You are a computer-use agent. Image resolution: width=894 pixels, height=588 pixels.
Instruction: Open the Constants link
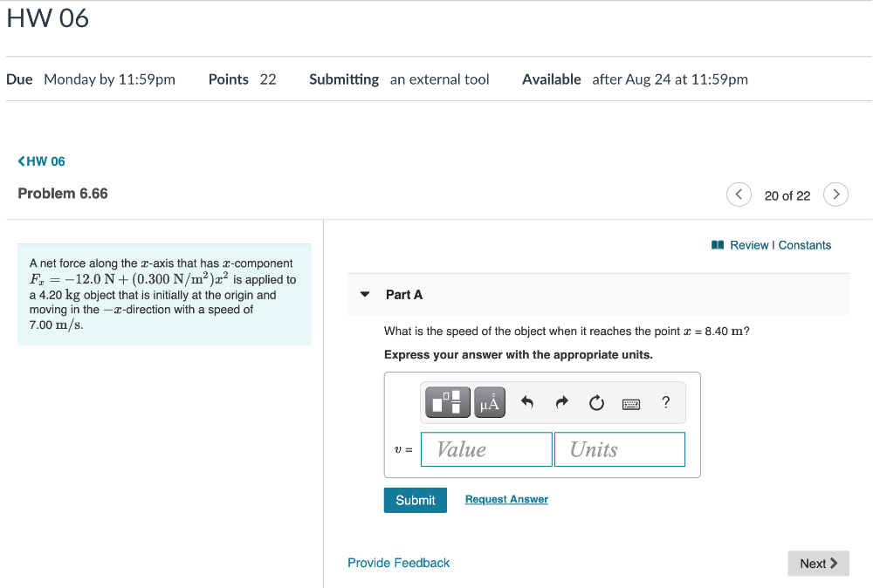tap(804, 245)
